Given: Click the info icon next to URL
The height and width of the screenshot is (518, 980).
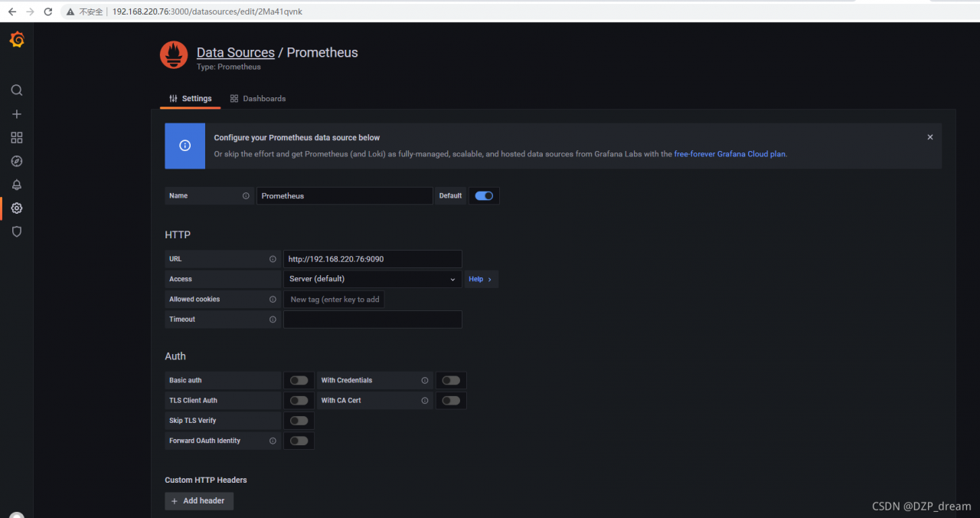Looking at the screenshot, I should [x=273, y=259].
